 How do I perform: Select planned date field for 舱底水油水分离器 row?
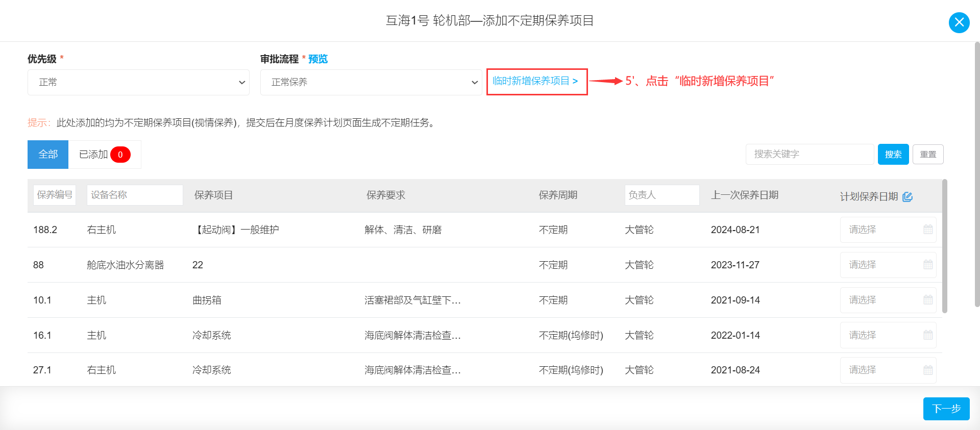(888, 265)
